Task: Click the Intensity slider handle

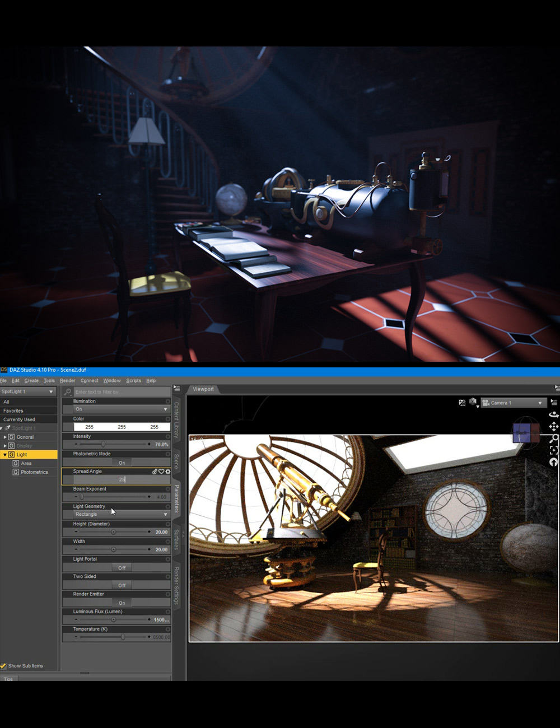Action: click(x=103, y=444)
